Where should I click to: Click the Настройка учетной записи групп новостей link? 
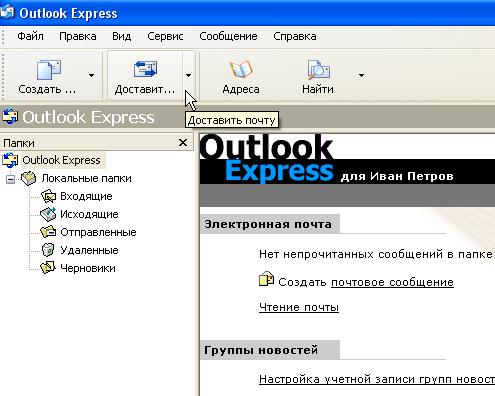coord(377,379)
